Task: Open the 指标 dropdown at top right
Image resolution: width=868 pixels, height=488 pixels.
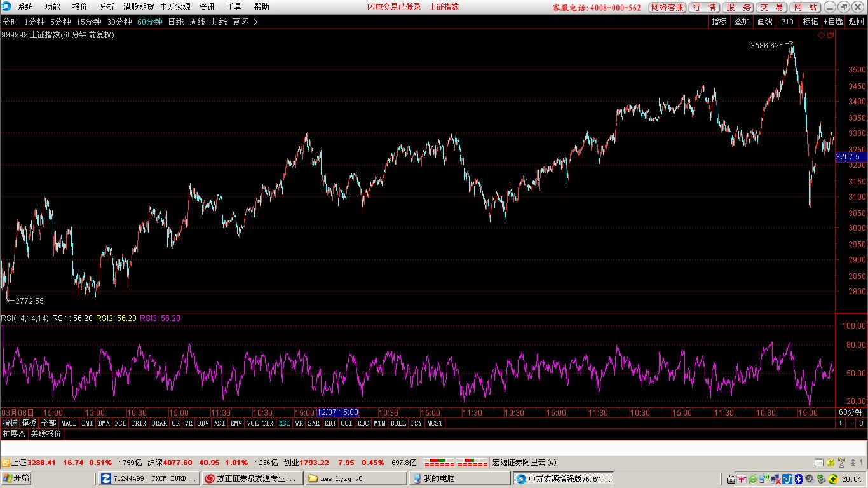Action: (719, 22)
